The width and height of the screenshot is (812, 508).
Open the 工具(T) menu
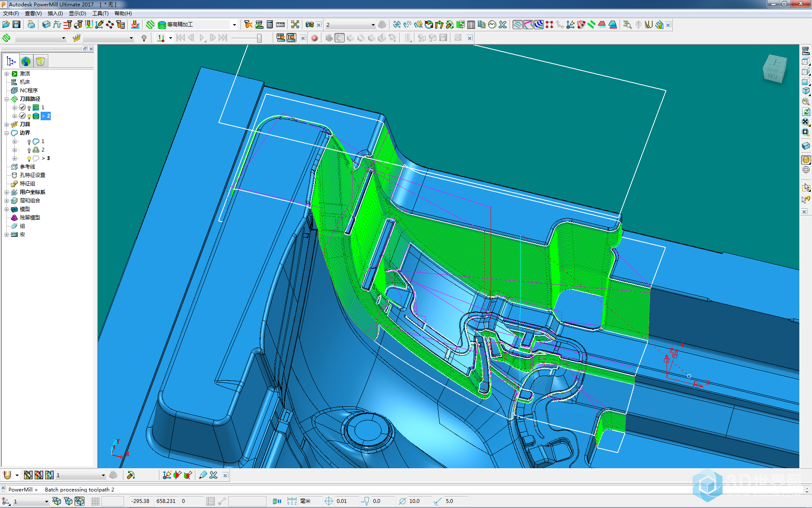[100, 14]
